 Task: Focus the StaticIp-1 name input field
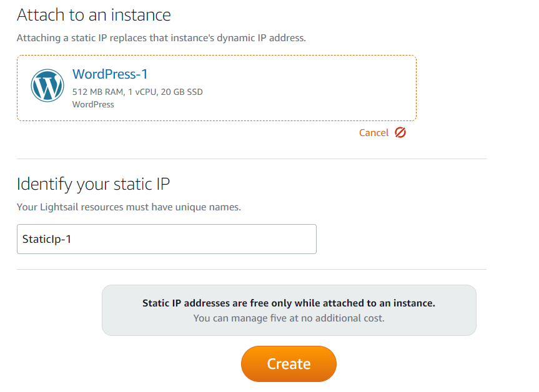click(167, 239)
